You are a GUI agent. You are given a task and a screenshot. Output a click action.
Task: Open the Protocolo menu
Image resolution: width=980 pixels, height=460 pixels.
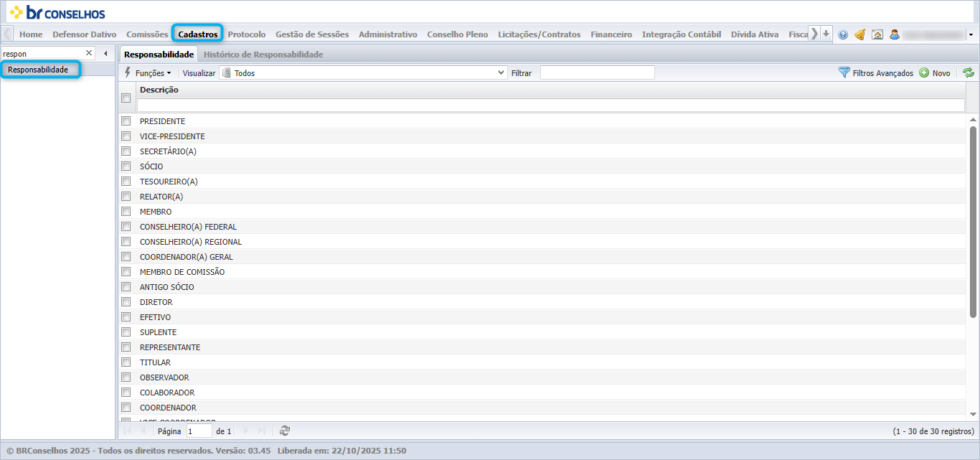(247, 34)
